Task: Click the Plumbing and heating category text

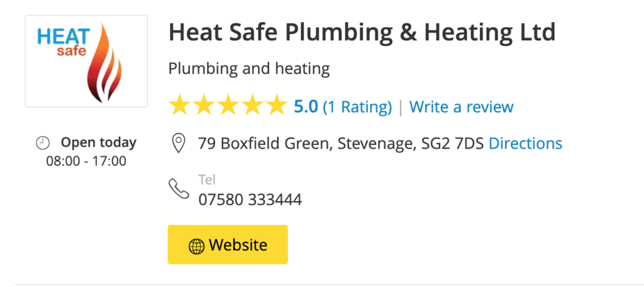Action: click(249, 68)
